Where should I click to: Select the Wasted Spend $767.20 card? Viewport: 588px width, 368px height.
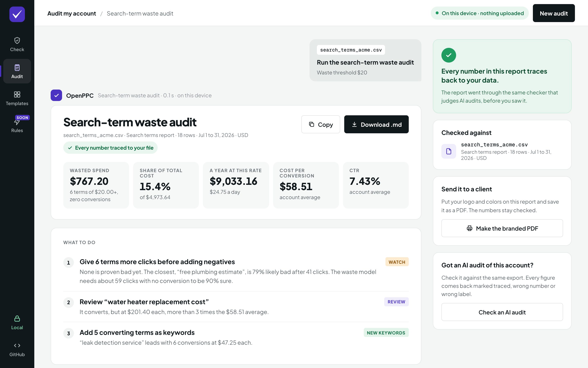[96, 185]
